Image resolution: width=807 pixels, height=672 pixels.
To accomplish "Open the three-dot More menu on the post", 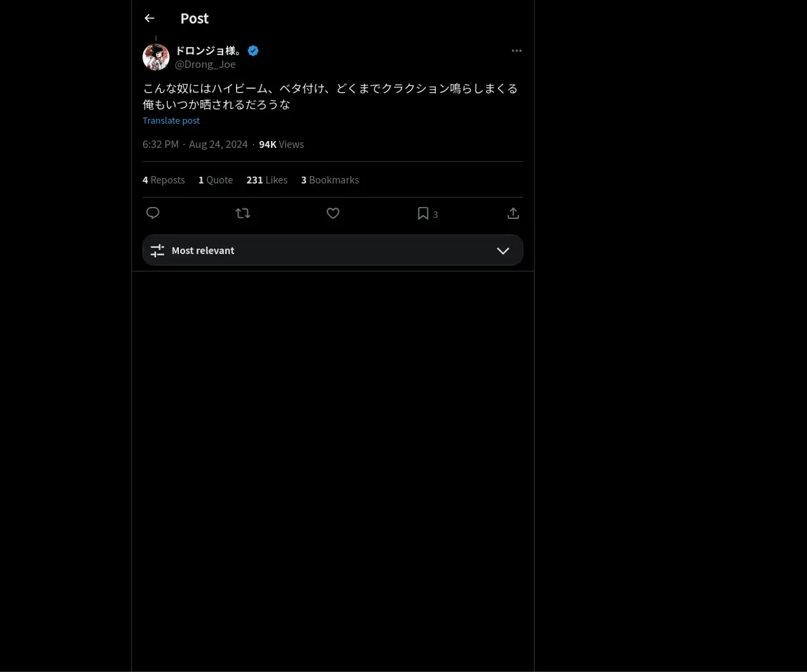I will tap(516, 50).
